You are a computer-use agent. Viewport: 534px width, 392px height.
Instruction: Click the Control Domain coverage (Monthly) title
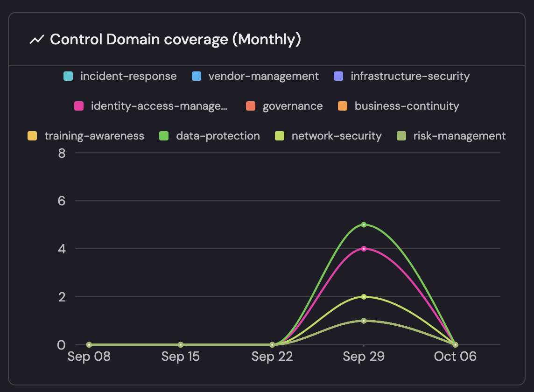click(176, 40)
